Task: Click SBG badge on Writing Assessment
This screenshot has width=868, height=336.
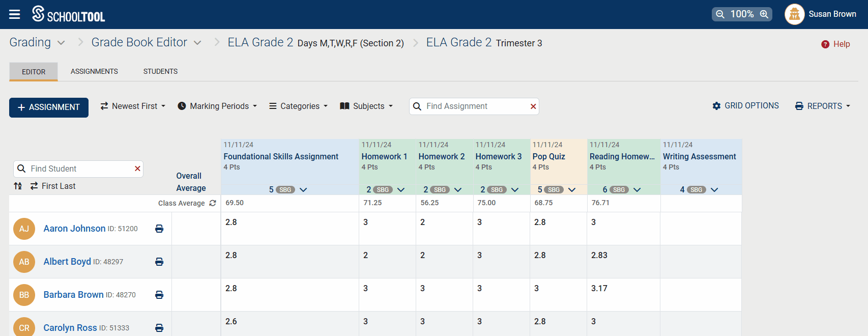Action: point(697,190)
